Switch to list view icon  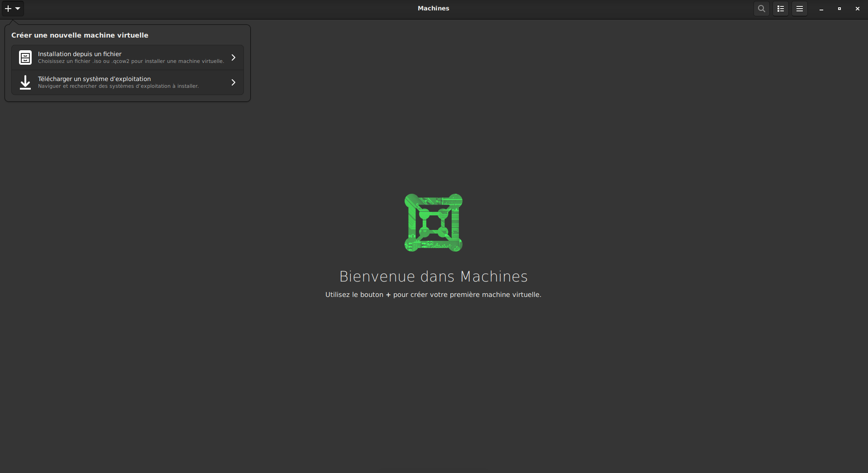point(781,8)
